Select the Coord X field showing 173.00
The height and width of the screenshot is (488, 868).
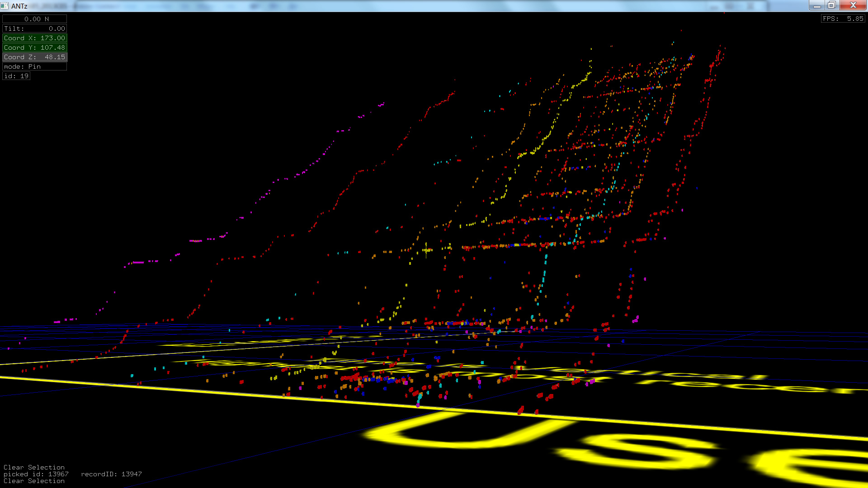point(35,38)
